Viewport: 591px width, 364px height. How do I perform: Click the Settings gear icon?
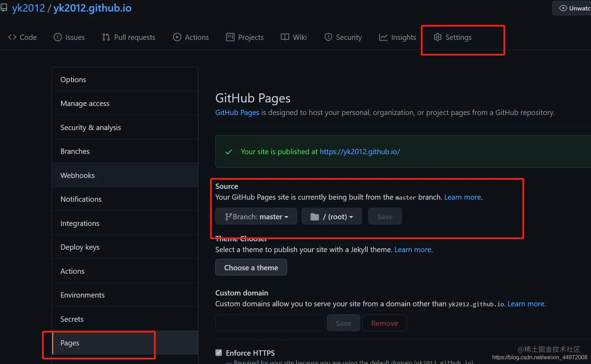pyautogui.click(x=437, y=37)
